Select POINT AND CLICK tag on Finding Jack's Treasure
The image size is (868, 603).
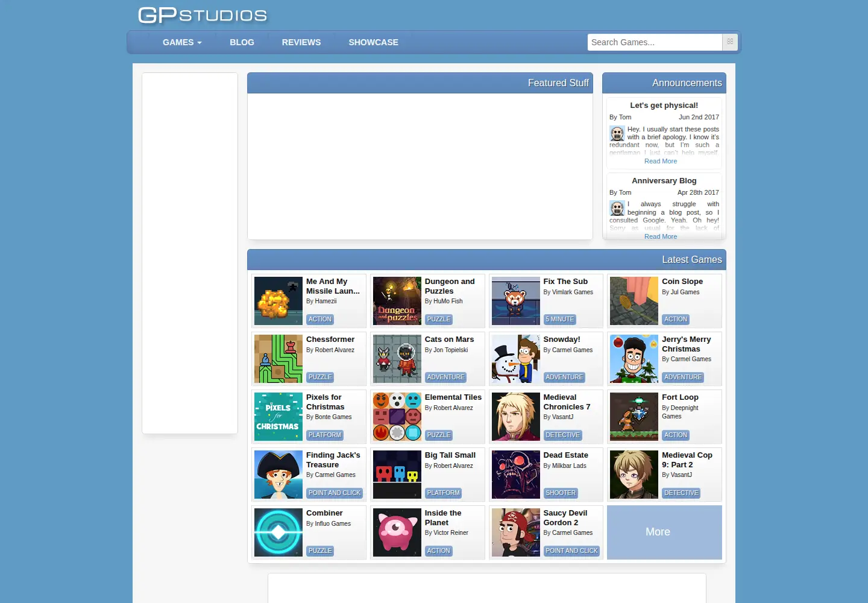pyautogui.click(x=335, y=493)
